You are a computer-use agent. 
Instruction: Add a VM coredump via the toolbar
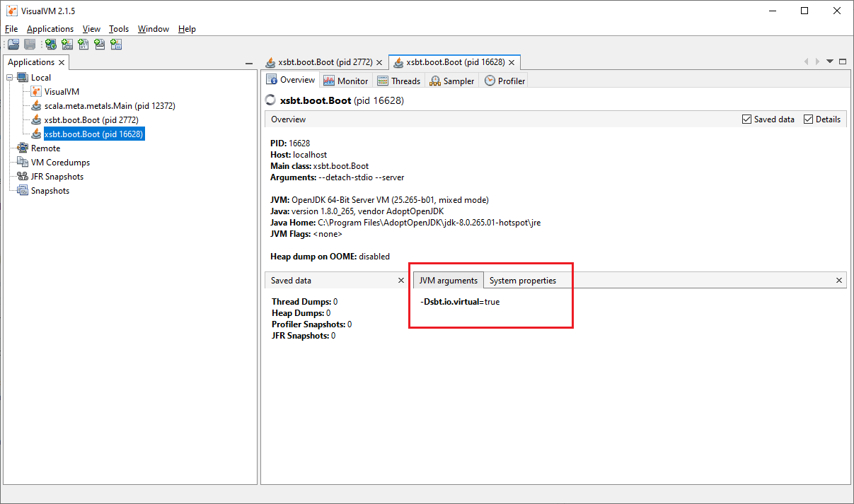(83, 44)
